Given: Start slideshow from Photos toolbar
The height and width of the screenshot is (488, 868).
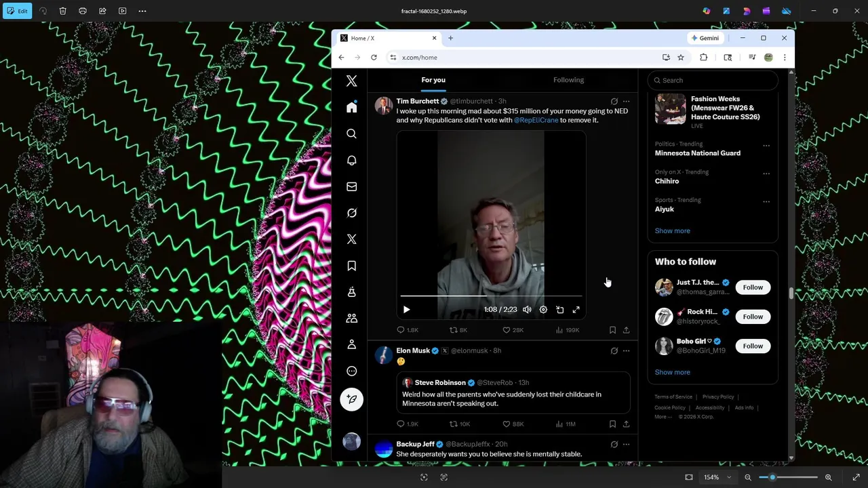Looking at the screenshot, I should pyautogui.click(x=122, y=11).
